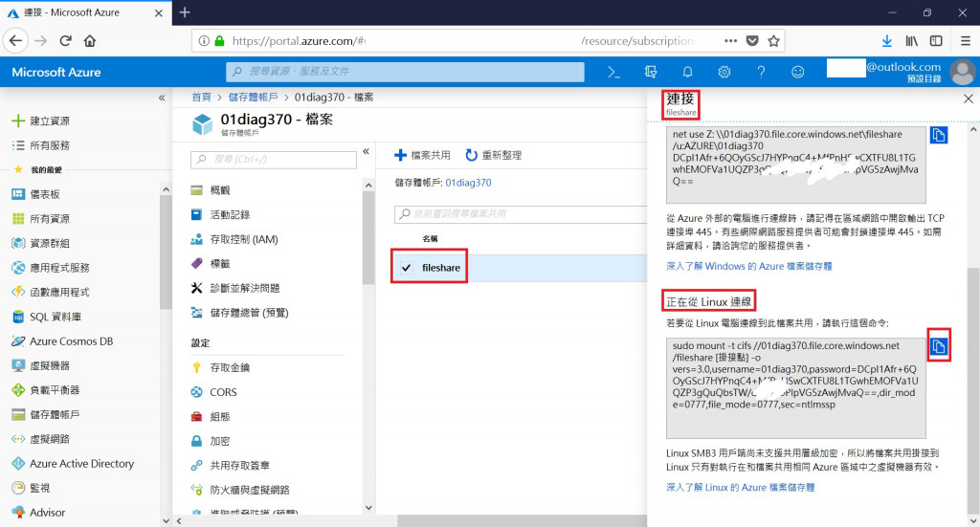Toggle the fileshare row checkbox
This screenshot has height=527, width=980.
pos(406,267)
